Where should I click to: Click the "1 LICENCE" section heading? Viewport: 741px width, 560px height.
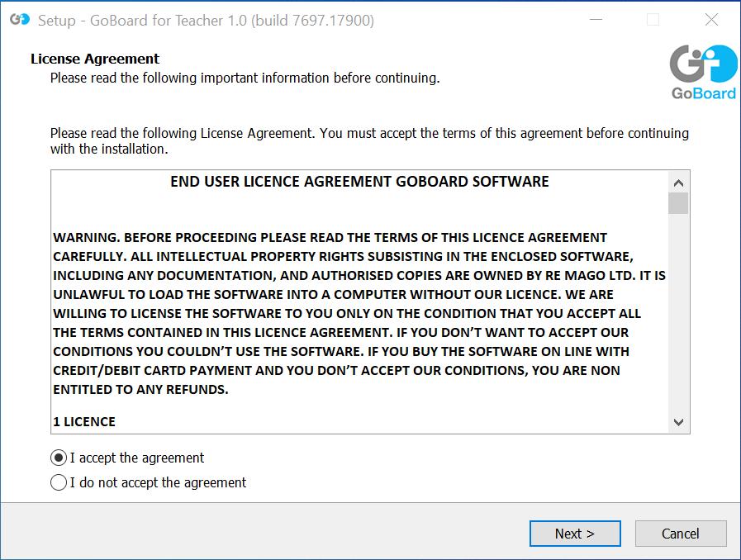coord(84,421)
